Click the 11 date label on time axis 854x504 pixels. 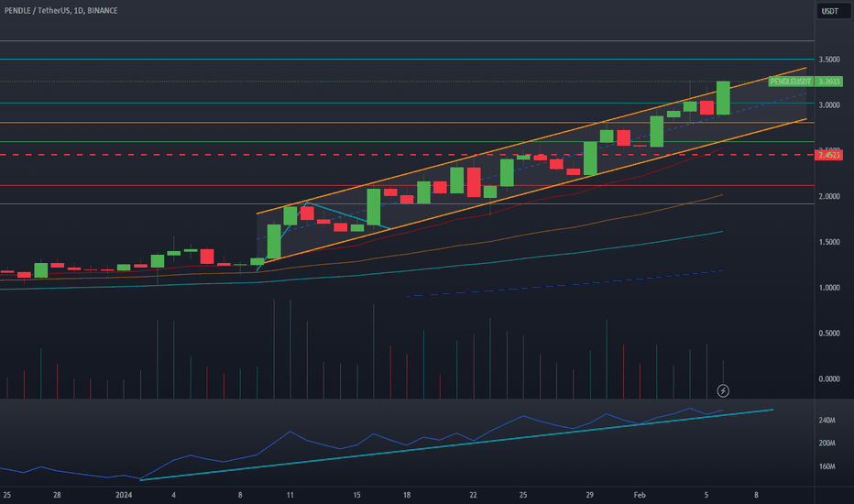tap(290, 495)
